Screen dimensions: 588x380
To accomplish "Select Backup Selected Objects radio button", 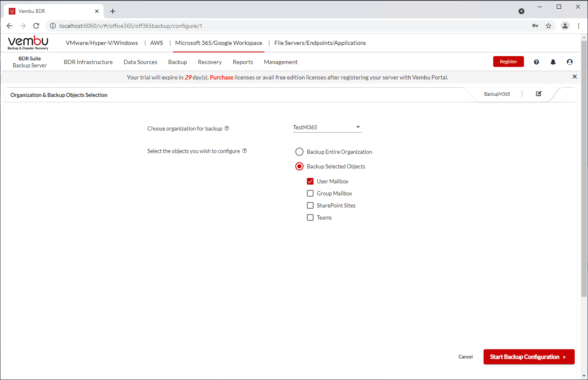I will [x=299, y=166].
